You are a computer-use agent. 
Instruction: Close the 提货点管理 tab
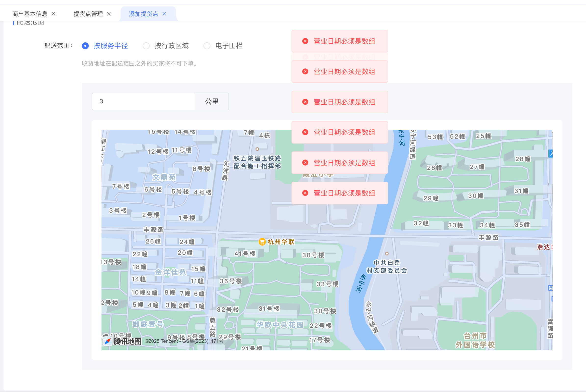coord(109,14)
